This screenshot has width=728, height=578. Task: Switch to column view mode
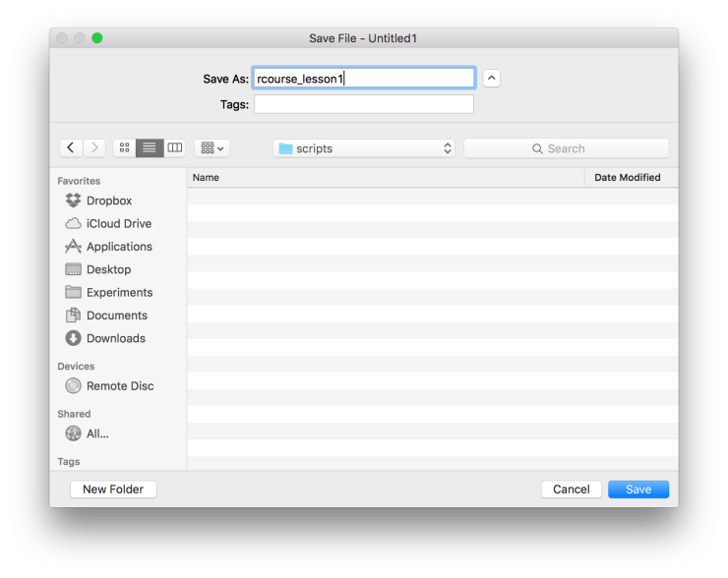point(174,147)
